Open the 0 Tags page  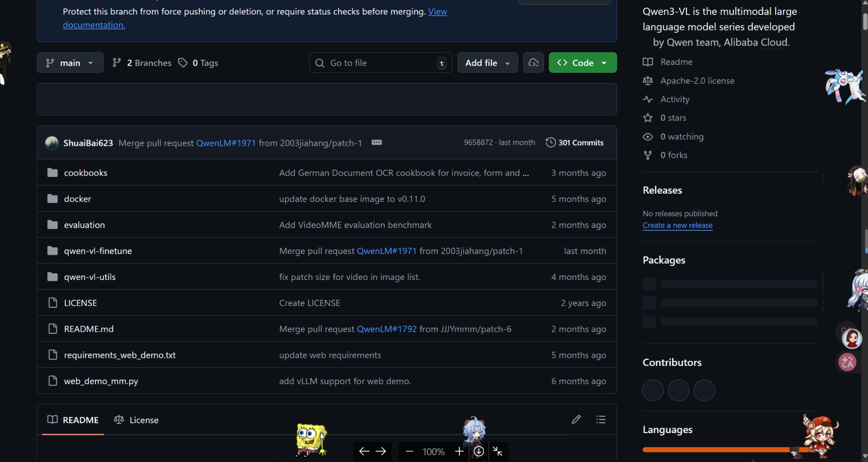pyautogui.click(x=198, y=62)
